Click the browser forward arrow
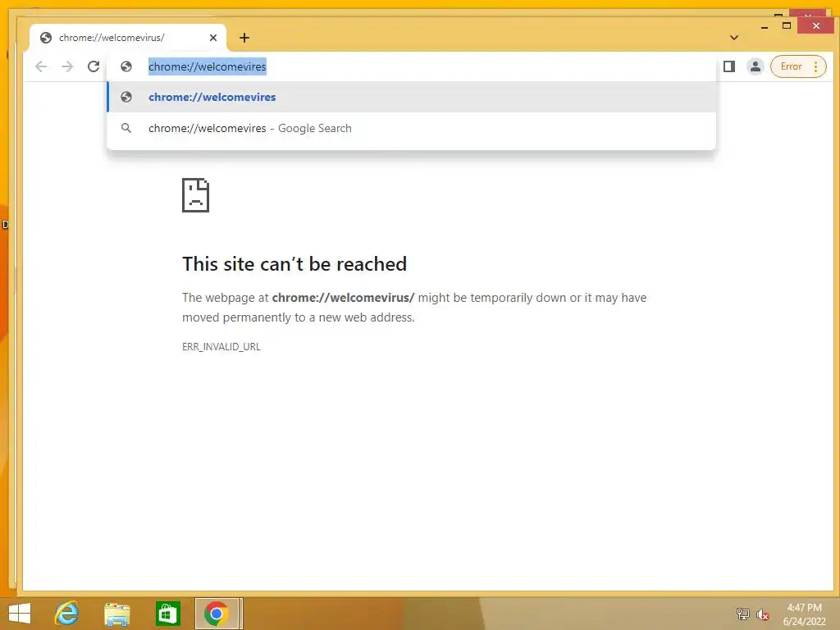 point(67,66)
